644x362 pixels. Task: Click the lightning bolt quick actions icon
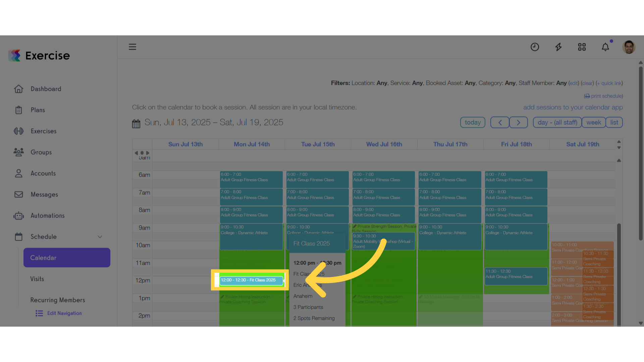(558, 47)
